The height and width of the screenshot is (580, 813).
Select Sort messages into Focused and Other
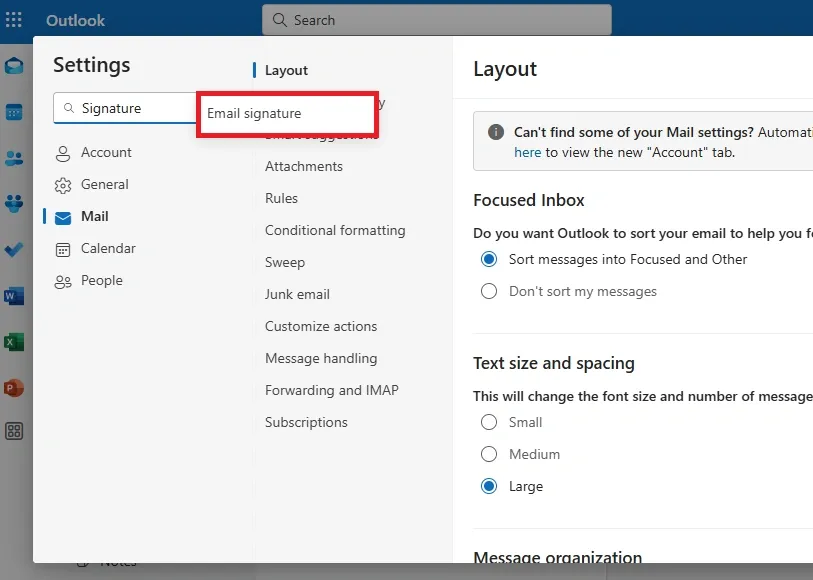[488, 259]
